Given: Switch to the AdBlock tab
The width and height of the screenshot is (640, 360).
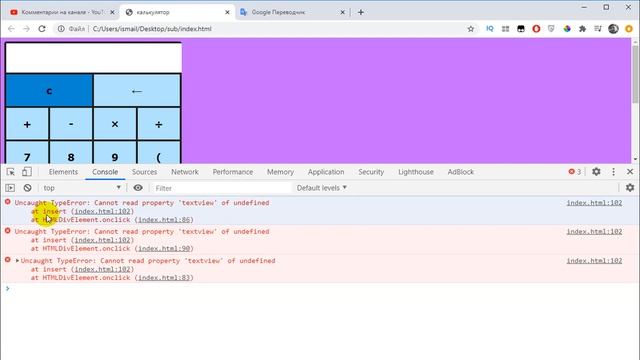Looking at the screenshot, I should (x=461, y=172).
